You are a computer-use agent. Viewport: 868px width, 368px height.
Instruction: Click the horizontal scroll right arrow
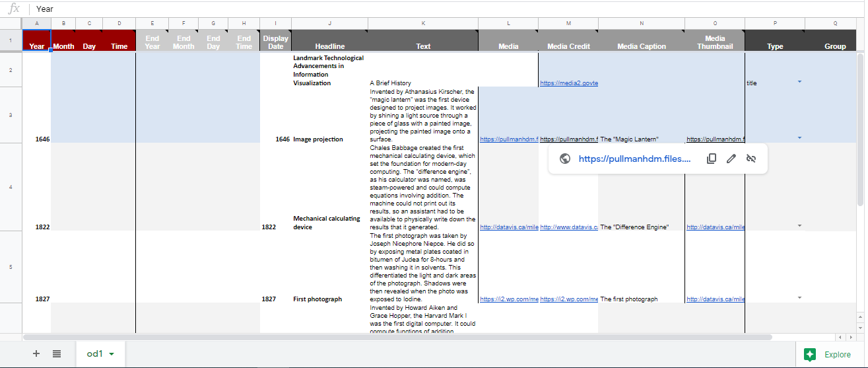[x=850, y=337]
